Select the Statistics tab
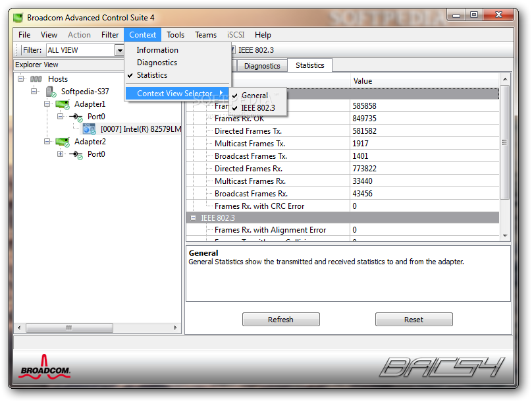 [309, 65]
